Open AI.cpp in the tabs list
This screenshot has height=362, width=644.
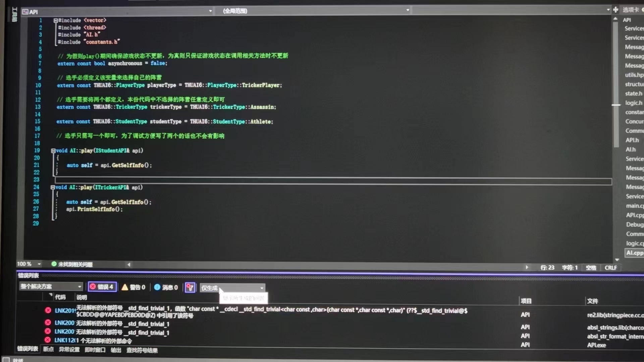(x=634, y=253)
